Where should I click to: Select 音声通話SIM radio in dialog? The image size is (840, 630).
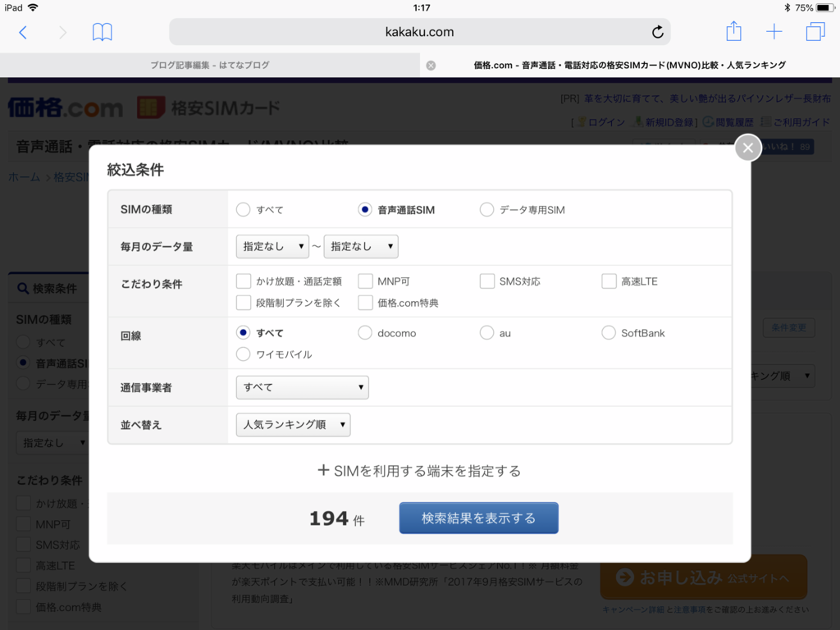(365, 209)
